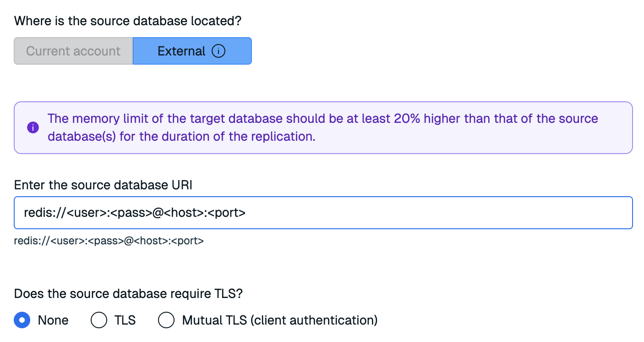The image size is (644, 342).
Task: Click the info icon beside External
Action: pos(218,51)
